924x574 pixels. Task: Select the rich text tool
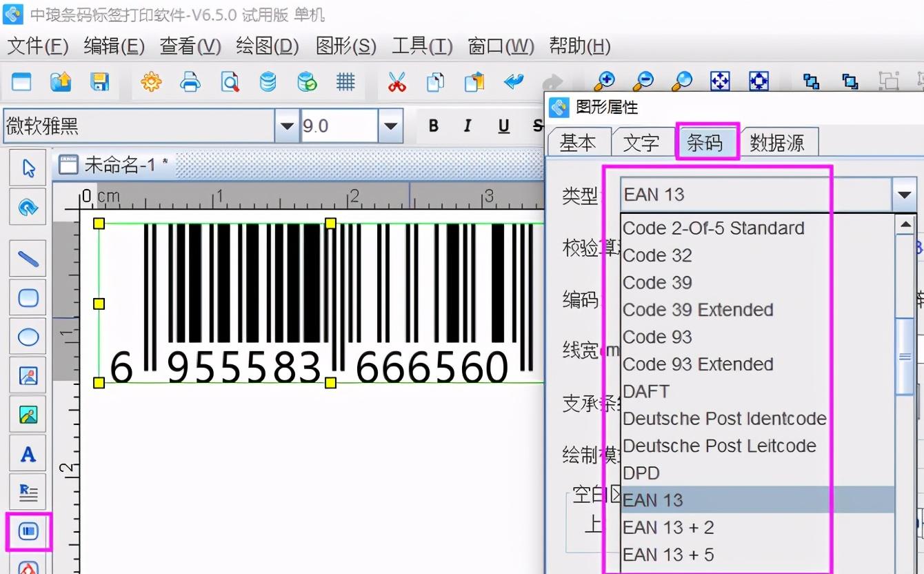tap(28, 492)
